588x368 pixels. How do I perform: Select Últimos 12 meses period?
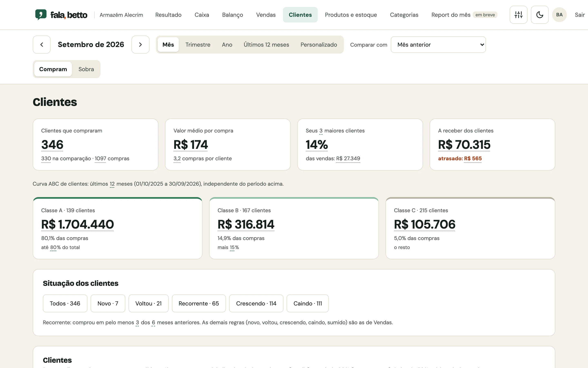(266, 45)
